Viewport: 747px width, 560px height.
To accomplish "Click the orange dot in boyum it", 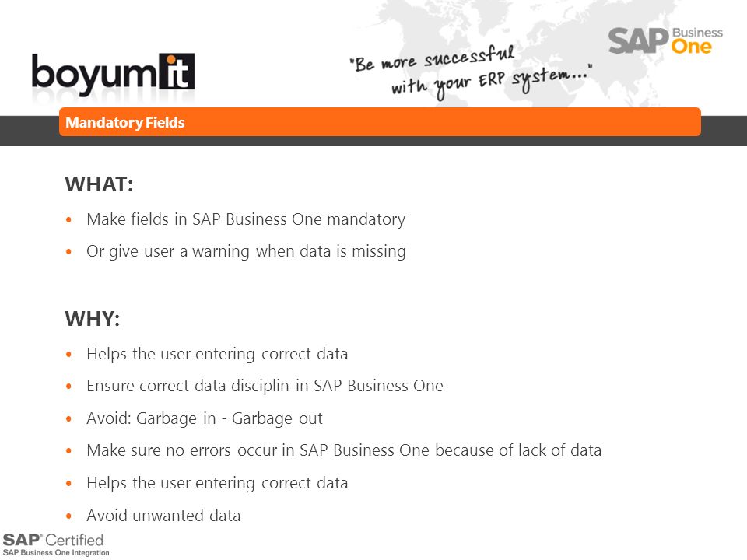I will coord(171,60).
